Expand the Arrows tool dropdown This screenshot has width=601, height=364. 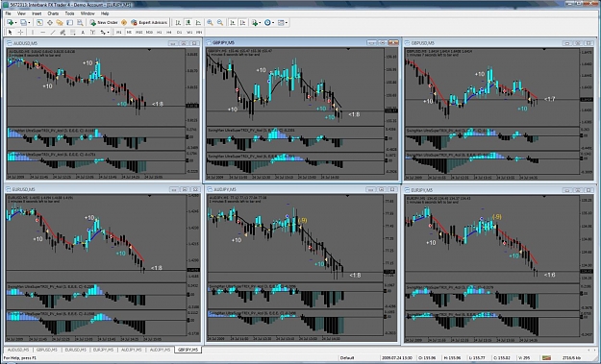(109, 32)
